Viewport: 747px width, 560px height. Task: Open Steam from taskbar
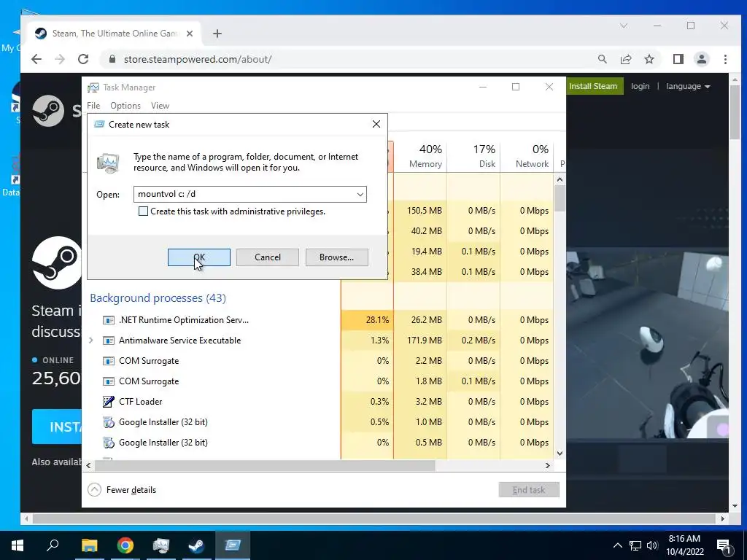coord(196,545)
